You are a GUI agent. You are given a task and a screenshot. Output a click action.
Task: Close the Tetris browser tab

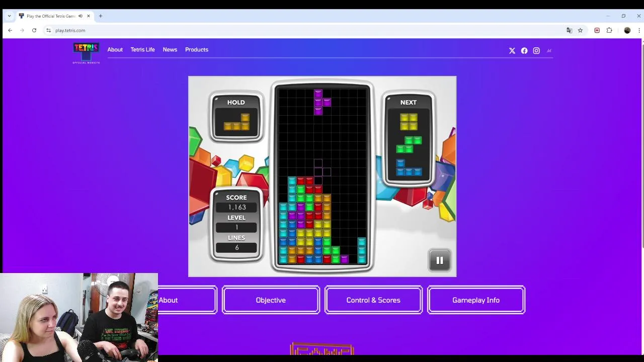pyautogui.click(x=89, y=16)
